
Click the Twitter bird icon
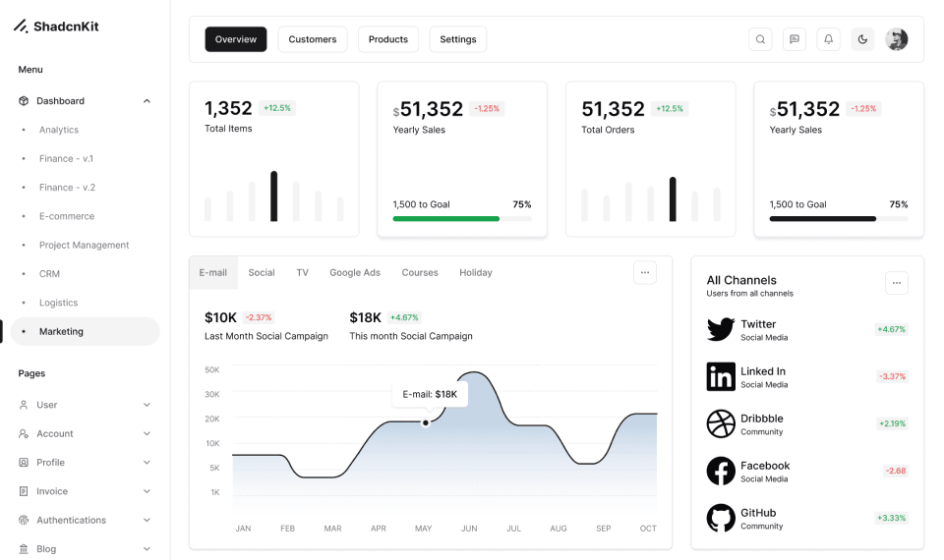[721, 330]
